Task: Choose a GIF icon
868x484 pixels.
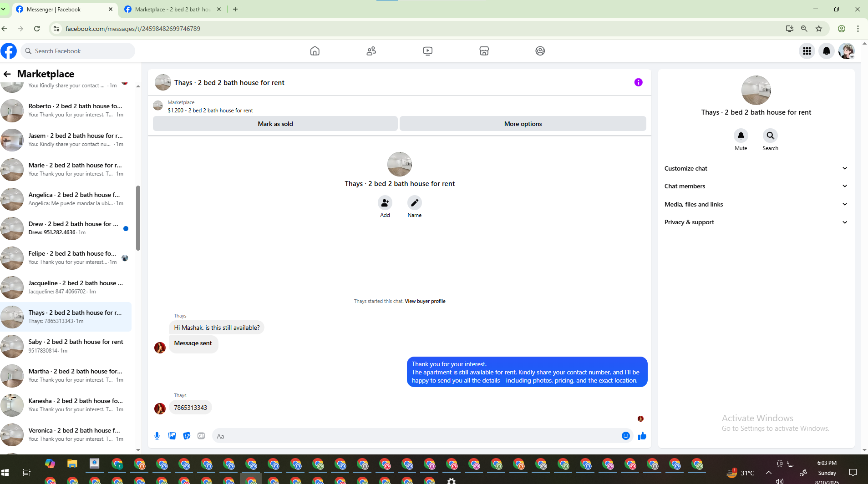Action: tap(201, 436)
